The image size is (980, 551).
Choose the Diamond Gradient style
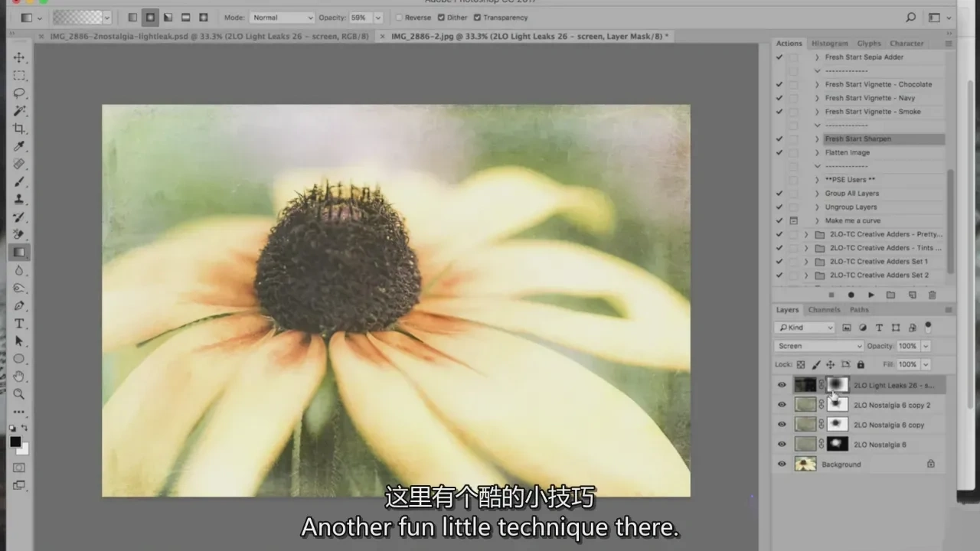point(203,17)
